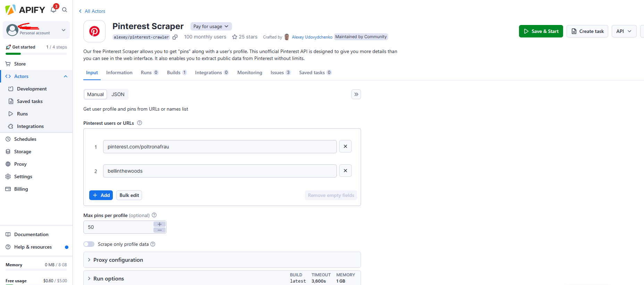Switch to the Issues tab
644x285 pixels.
click(281, 72)
